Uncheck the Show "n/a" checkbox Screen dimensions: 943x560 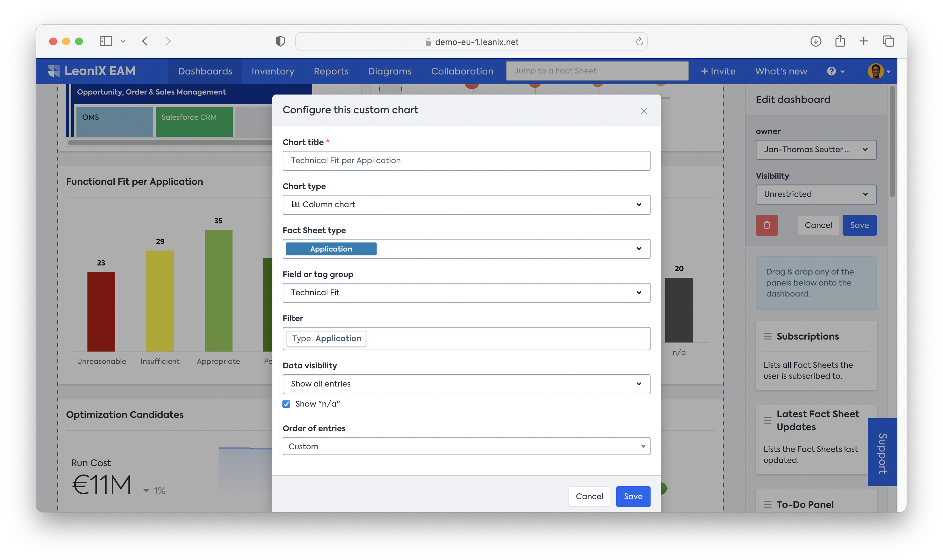pos(287,404)
